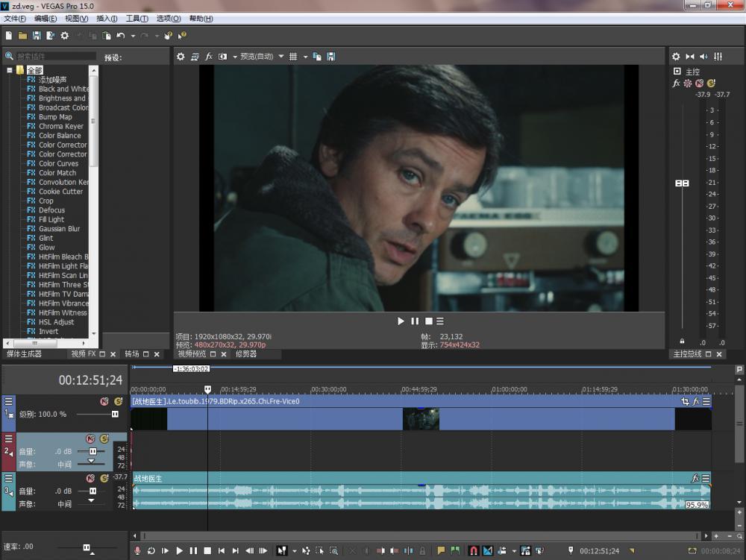The image size is (746, 560).
Task: Click the split screen view icon in preview
Action: 222,57
